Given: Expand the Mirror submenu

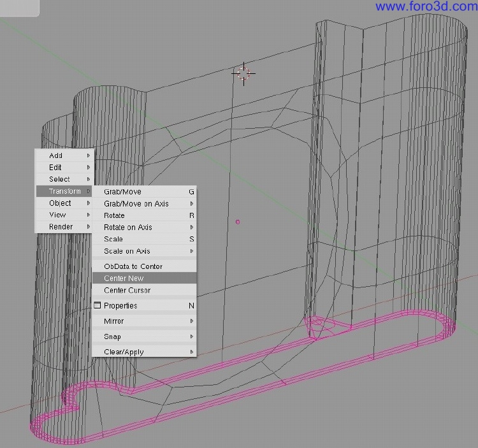Looking at the screenshot, I should 145,321.
